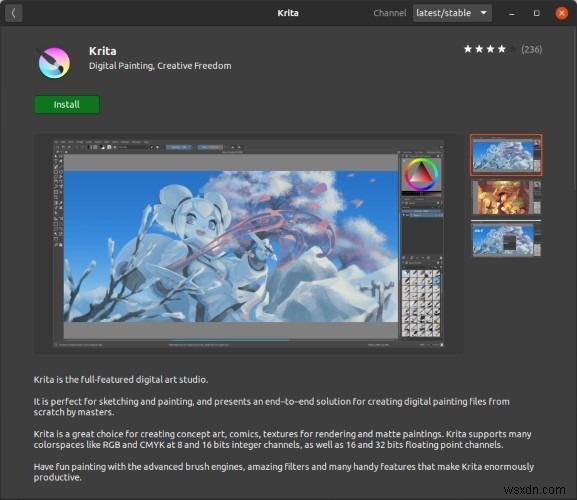
Task: Minimize the Krita software window
Action: 511,14
